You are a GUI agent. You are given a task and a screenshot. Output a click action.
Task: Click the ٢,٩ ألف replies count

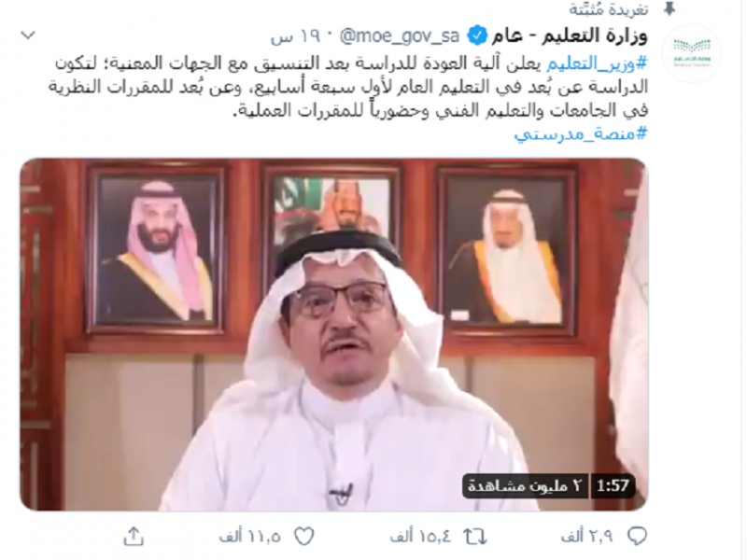coord(586,537)
